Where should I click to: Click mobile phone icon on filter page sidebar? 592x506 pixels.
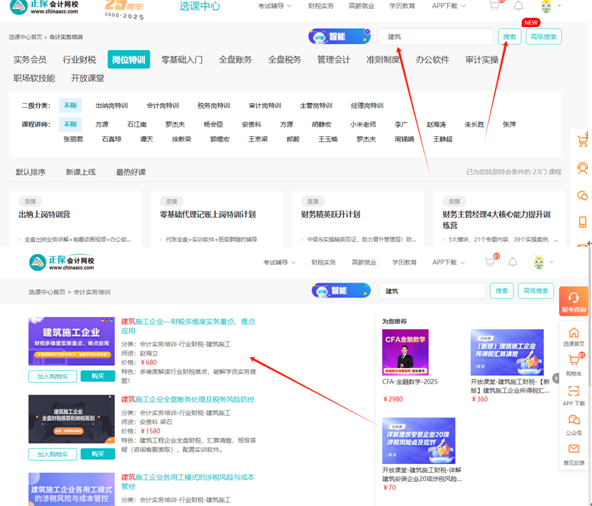click(582, 222)
